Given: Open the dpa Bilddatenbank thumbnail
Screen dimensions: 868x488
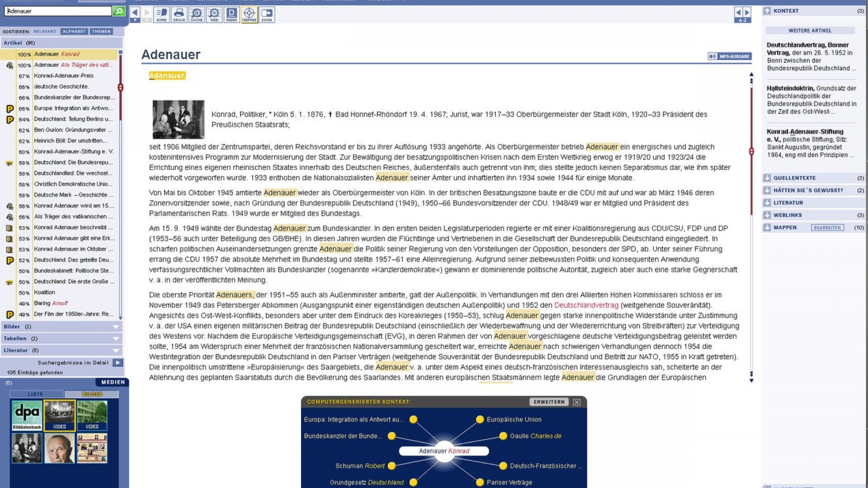Looking at the screenshot, I should click(27, 415).
